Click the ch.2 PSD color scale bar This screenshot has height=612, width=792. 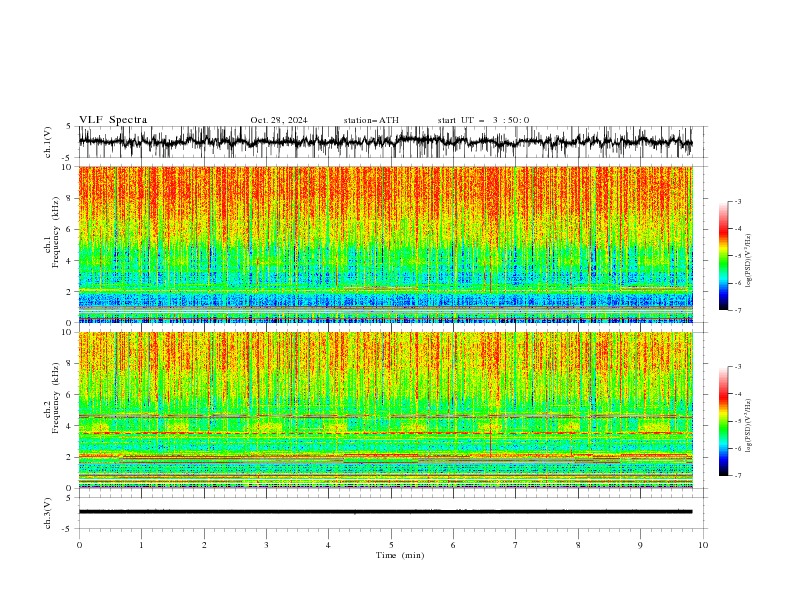[723, 421]
